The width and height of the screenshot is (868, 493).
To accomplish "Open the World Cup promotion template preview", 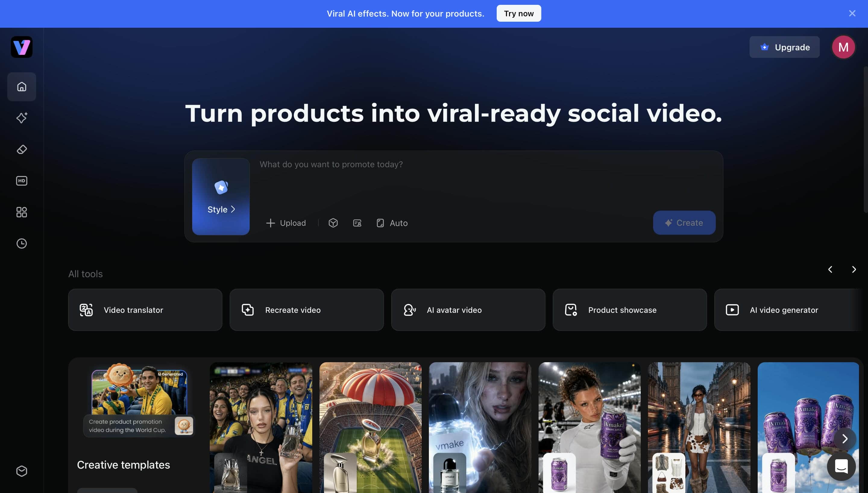I will click(x=139, y=400).
